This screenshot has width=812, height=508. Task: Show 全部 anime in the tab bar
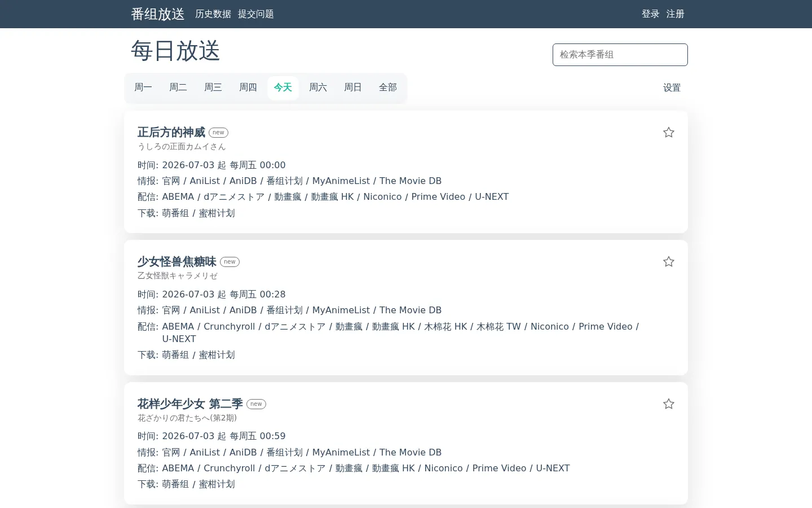tap(388, 87)
